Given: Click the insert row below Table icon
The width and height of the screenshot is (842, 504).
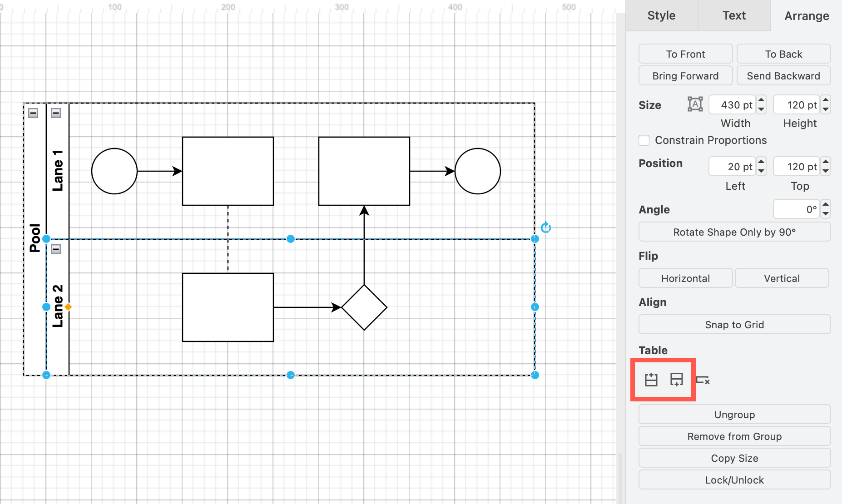Looking at the screenshot, I should [677, 380].
